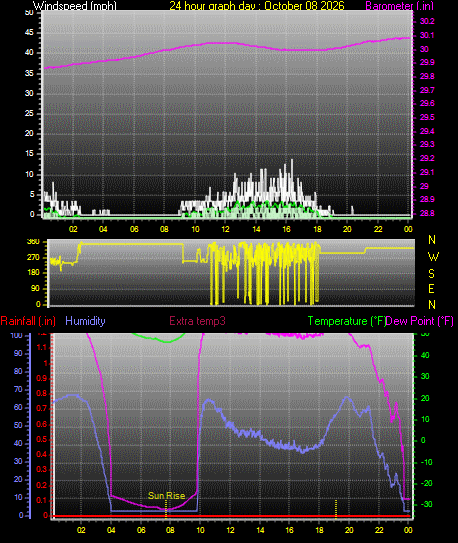Click the '-10' temperature scale value
458x543 pixels.
point(426,462)
